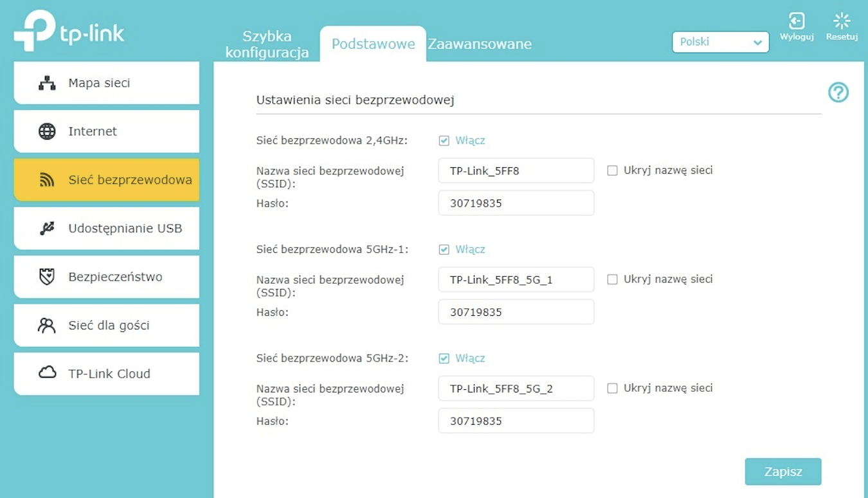Click the label Sieć bezprzewodowa 5GHz-2:
This screenshot has height=498, width=868.
click(x=332, y=358)
